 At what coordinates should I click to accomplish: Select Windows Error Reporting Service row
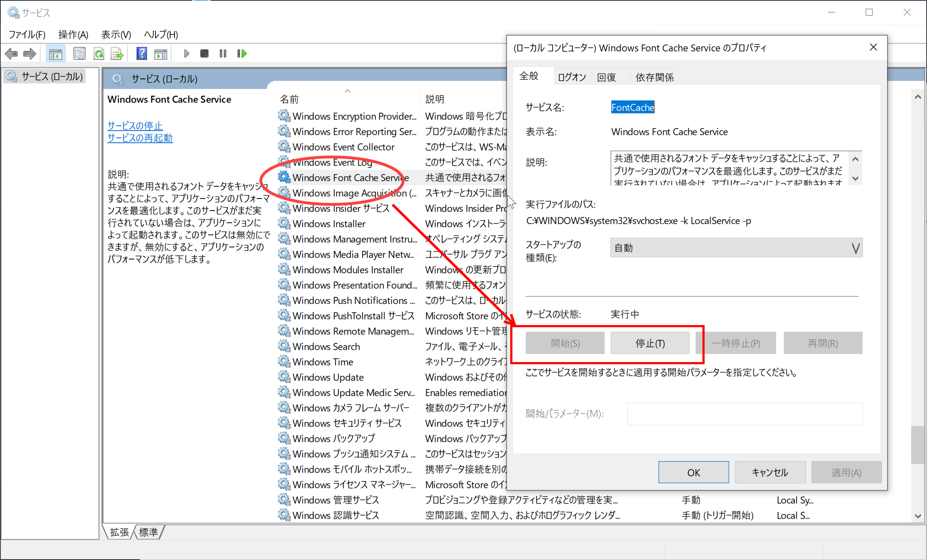click(x=354, y=131)
